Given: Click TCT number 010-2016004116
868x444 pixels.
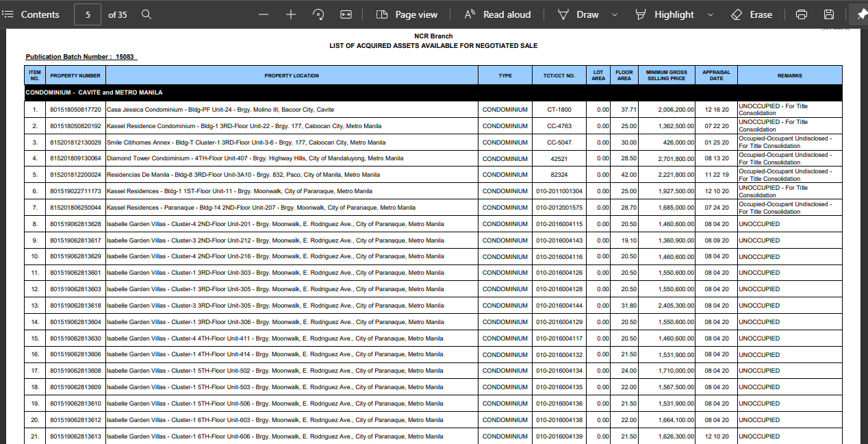Looking at the screenshot, I should click(559, 256).
